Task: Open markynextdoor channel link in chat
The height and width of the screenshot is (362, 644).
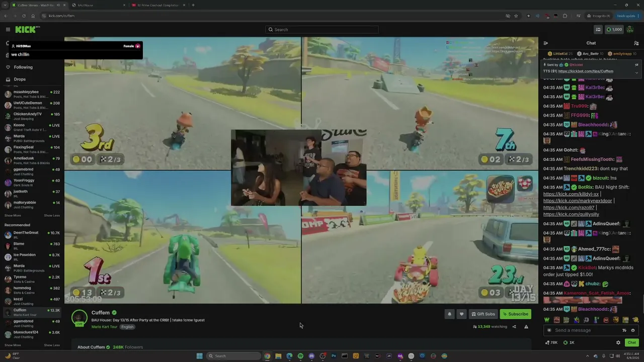Action: pyautogui.click(x=578, y=201)
